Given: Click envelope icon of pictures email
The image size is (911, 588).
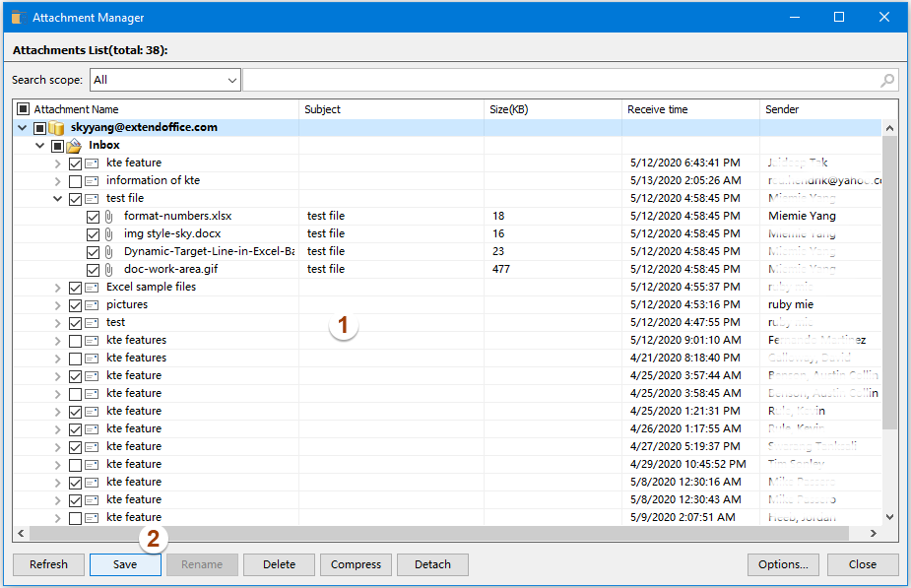Looking at the screenshot, I should 92,305.
